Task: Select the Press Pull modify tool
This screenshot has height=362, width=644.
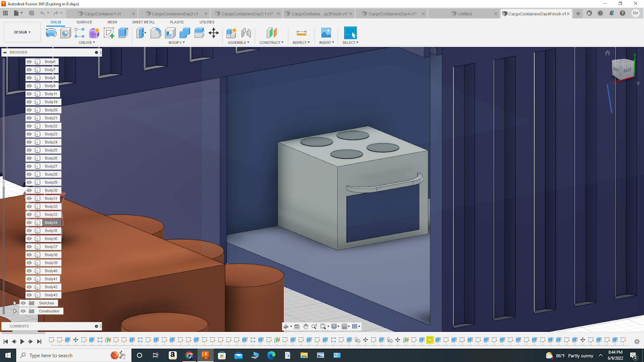Action: (x=141, y=34)
